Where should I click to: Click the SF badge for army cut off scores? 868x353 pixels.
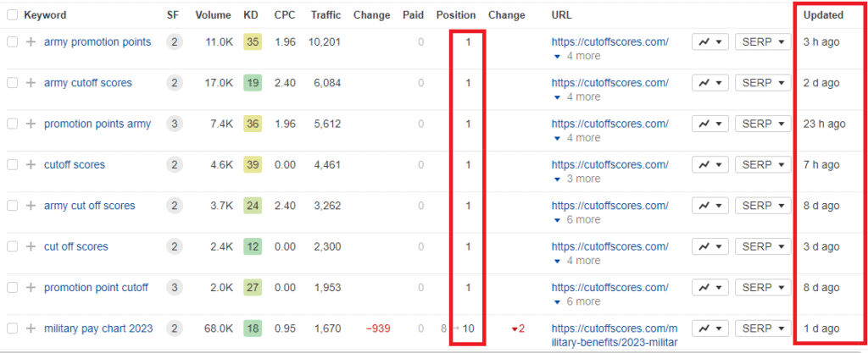(174, 206)
